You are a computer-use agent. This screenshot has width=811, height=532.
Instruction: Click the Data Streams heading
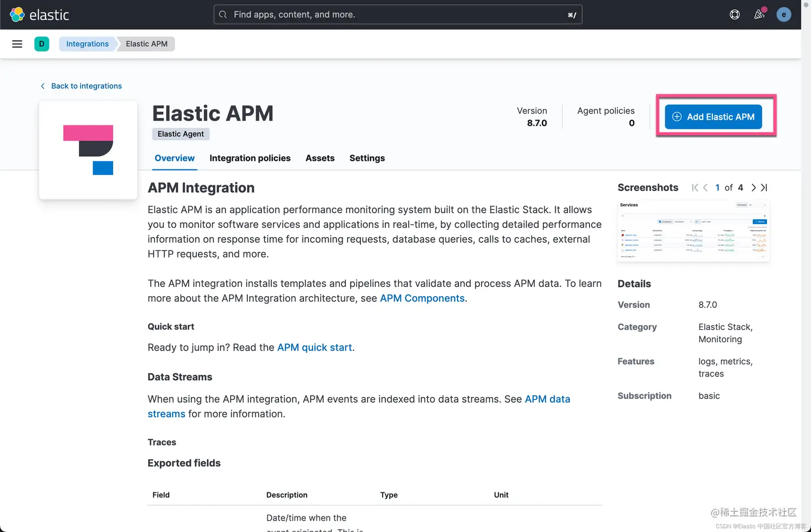point(180,377)
